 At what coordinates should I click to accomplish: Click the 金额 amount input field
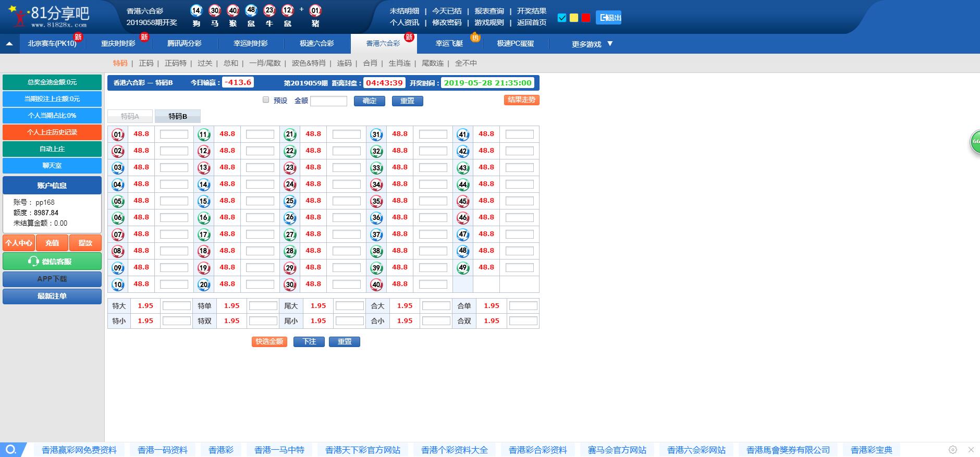328,101
